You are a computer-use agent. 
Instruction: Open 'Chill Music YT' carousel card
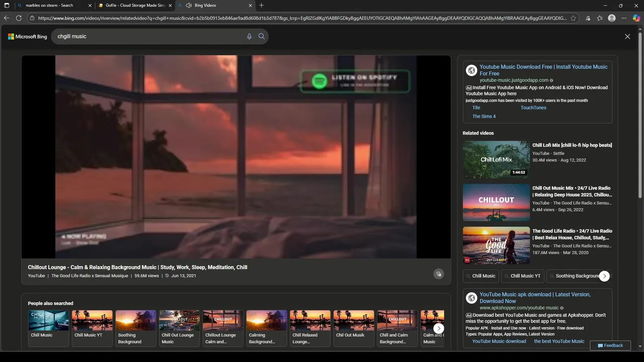click(92, 328)
